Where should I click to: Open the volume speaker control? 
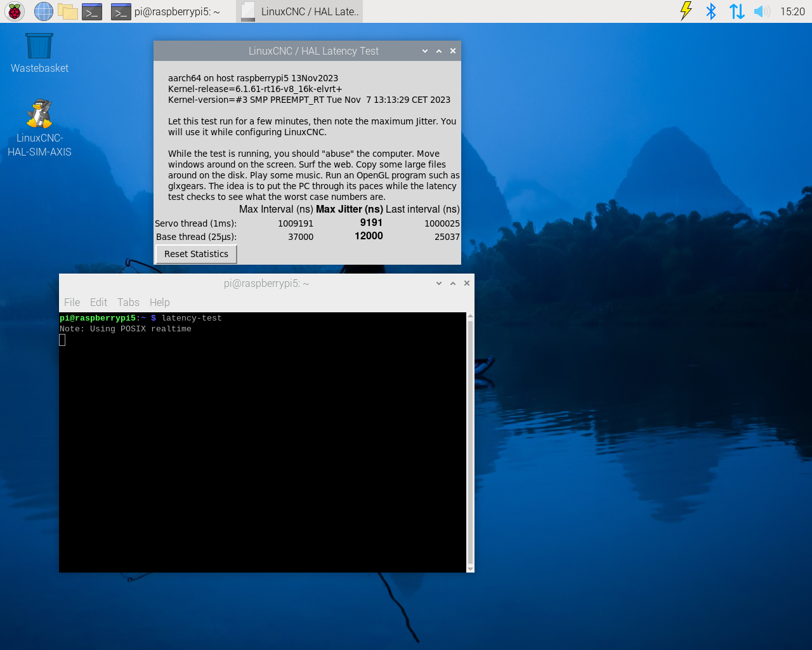762,11
